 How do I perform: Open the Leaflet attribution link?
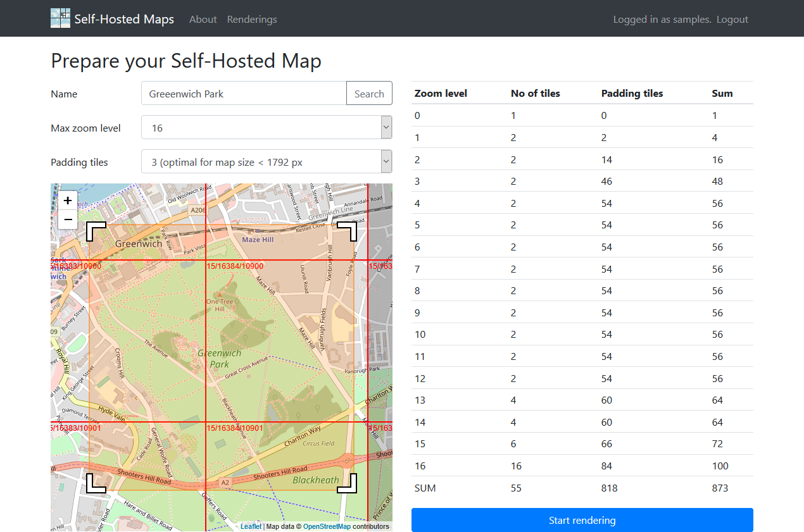point(251,526)
